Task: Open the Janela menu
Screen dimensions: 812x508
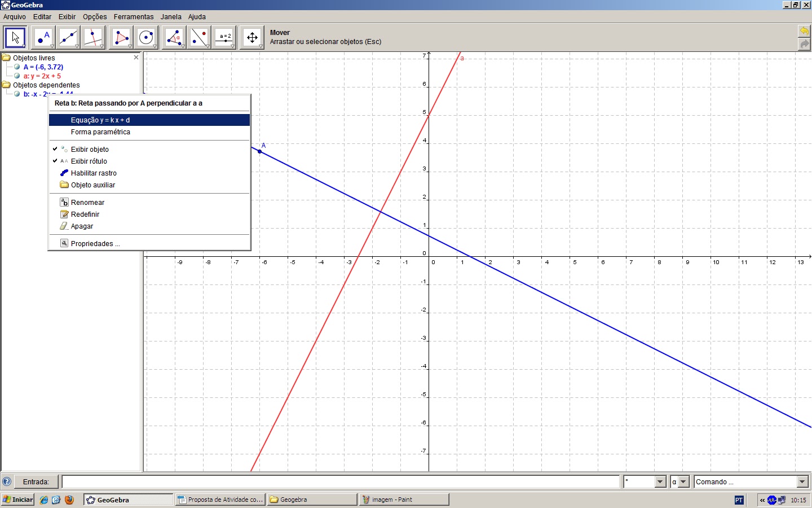Action: pos(171,17)
